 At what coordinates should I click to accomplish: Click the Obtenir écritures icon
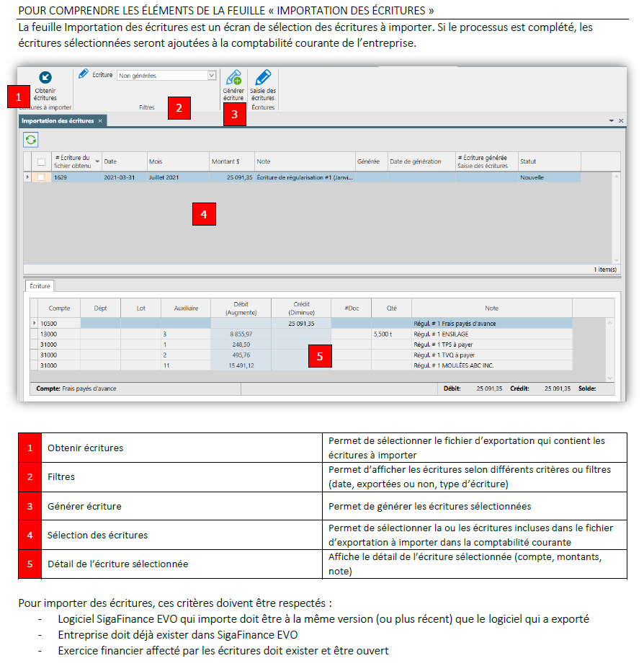45,77
